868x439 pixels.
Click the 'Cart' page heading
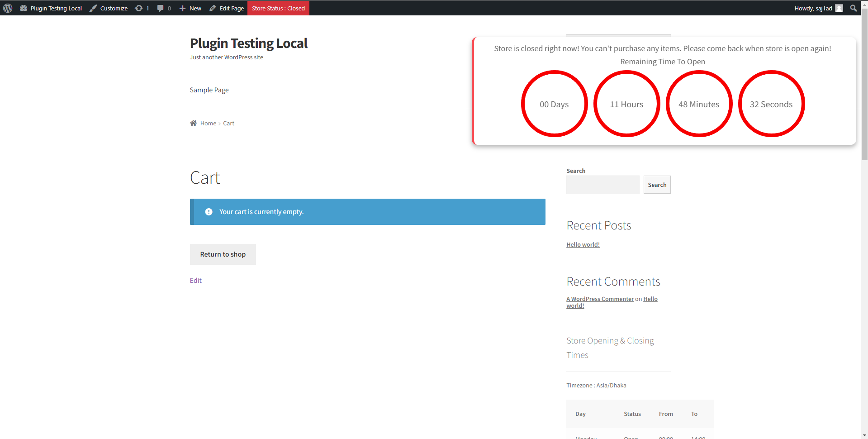point(205,178)
